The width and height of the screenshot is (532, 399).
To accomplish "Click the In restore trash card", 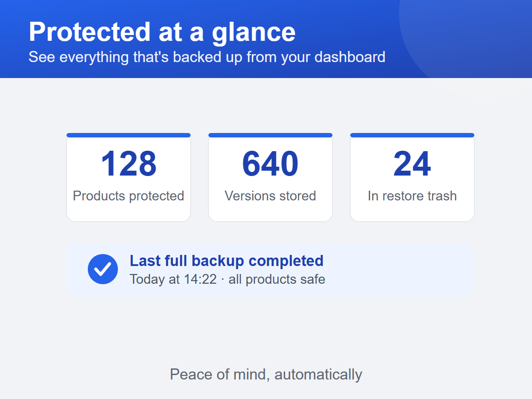I will (412, 177).
